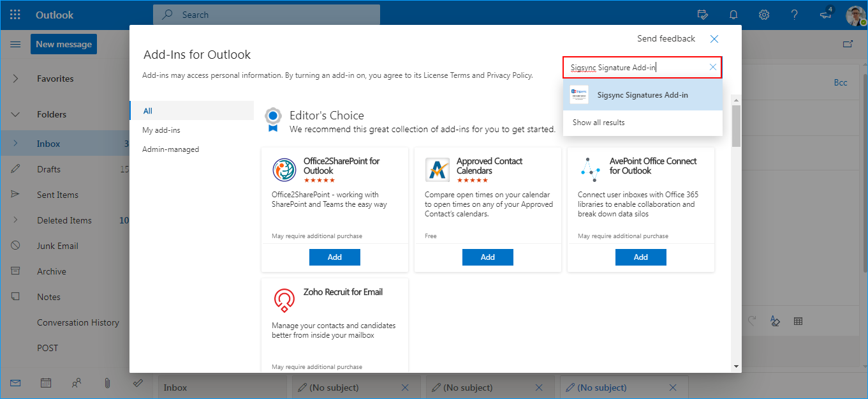Open the People icon in bottom bar
The width and height of the screenshot is (868, 399).
(x=77, y=383)
